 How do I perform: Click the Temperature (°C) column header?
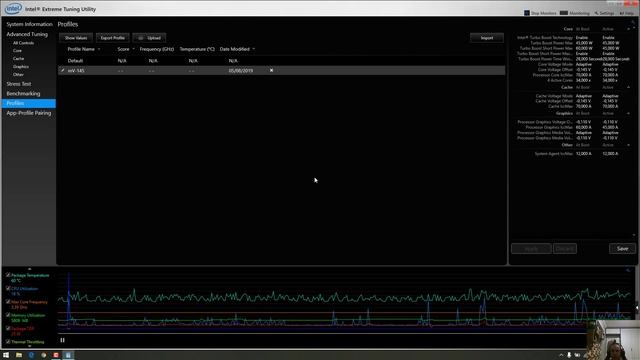(x=197, y=49)
